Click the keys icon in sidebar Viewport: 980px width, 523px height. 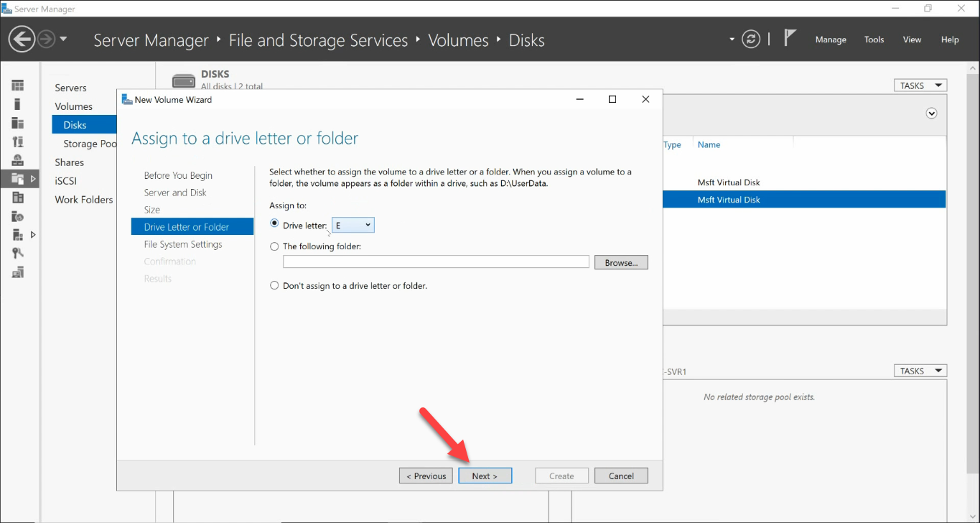[x=18, y=254]
